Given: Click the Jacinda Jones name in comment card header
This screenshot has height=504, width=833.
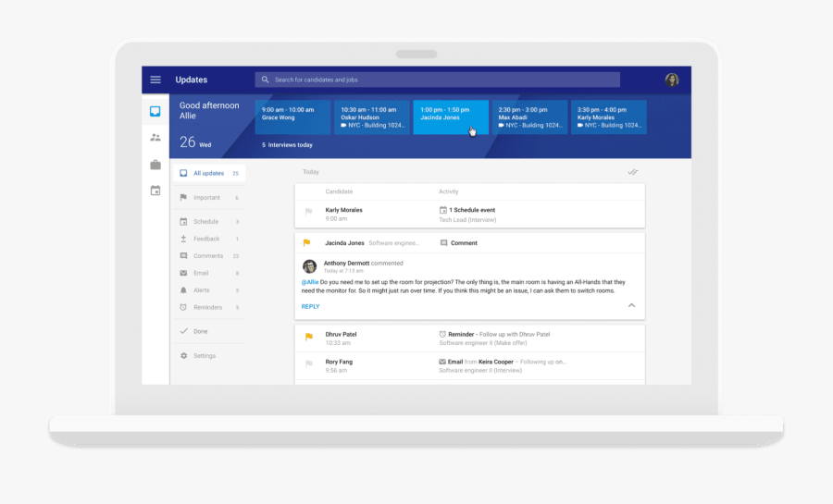Looking at the screenshot, I should tap(345, 243).
